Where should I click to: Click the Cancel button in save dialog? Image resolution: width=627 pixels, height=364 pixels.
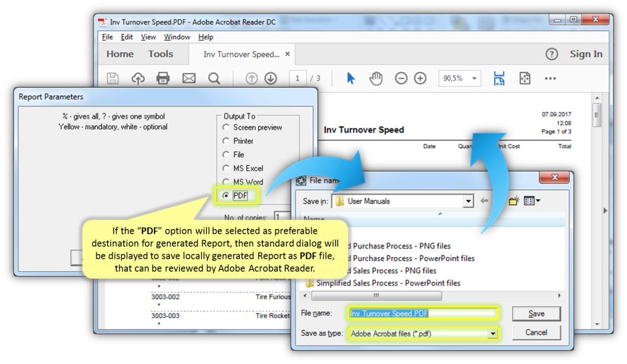click(x=536, y=332)
